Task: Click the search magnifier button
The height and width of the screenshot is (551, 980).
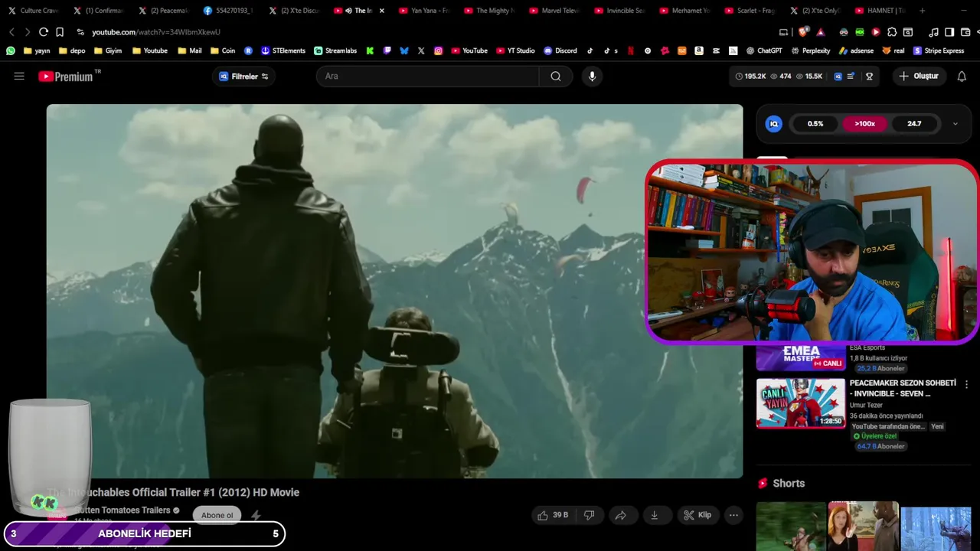Action: pyautogui.click(x=556, y=77)
